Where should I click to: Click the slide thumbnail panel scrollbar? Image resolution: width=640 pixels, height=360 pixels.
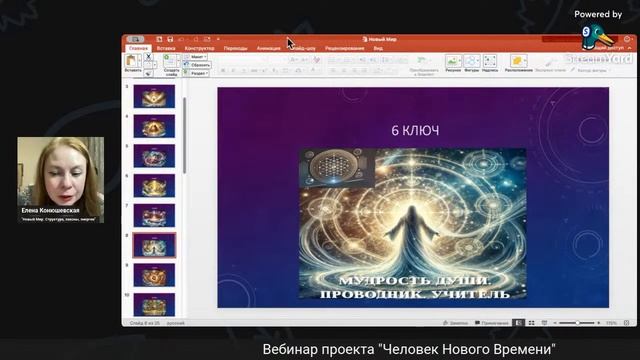click(x=185, y=135)
